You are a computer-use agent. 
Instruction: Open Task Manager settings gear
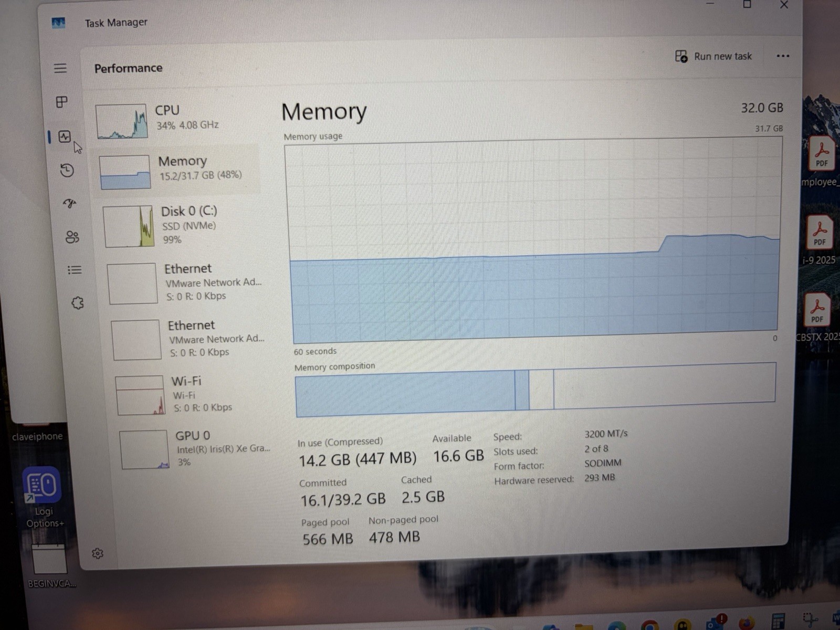pos(98,553)
